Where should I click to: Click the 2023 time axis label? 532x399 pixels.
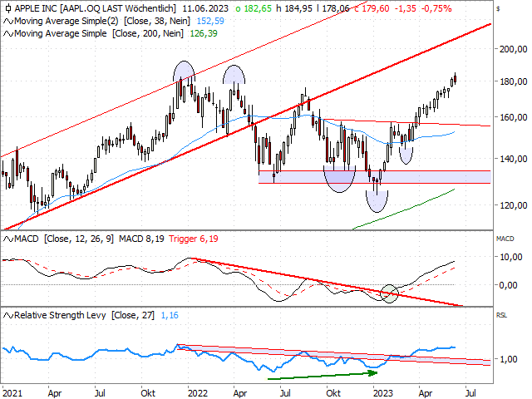pyautogui.click(x=383, y=393)
